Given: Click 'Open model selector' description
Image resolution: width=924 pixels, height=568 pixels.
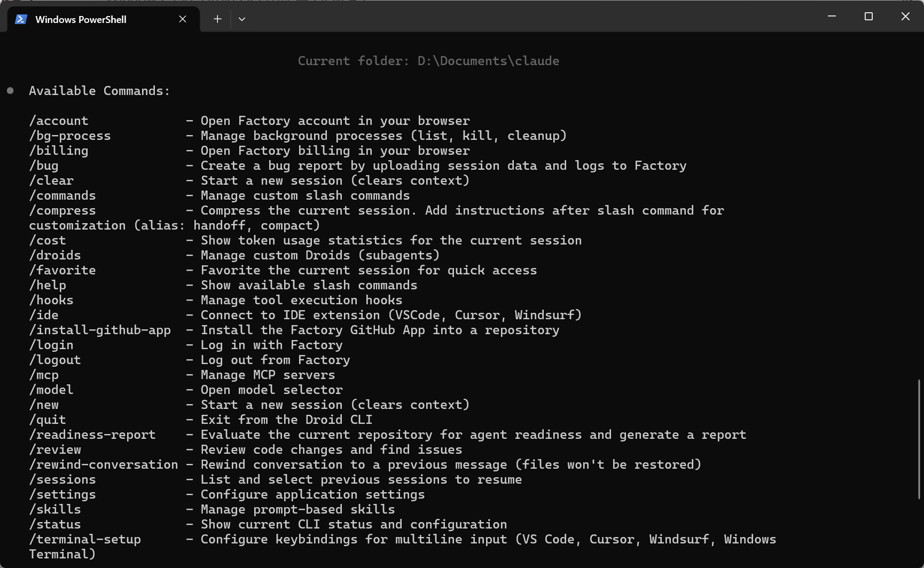Looking at the screenshot, I should (272, 390).
